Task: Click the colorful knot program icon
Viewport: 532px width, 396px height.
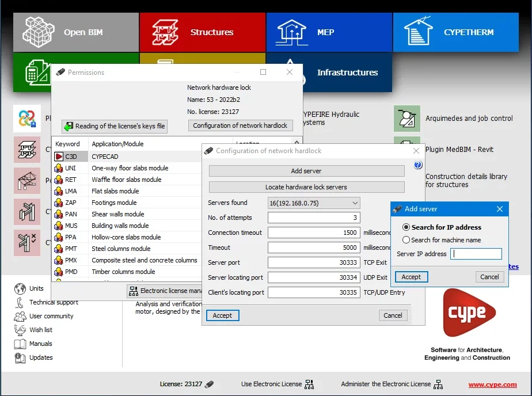Action: point(27,119)
